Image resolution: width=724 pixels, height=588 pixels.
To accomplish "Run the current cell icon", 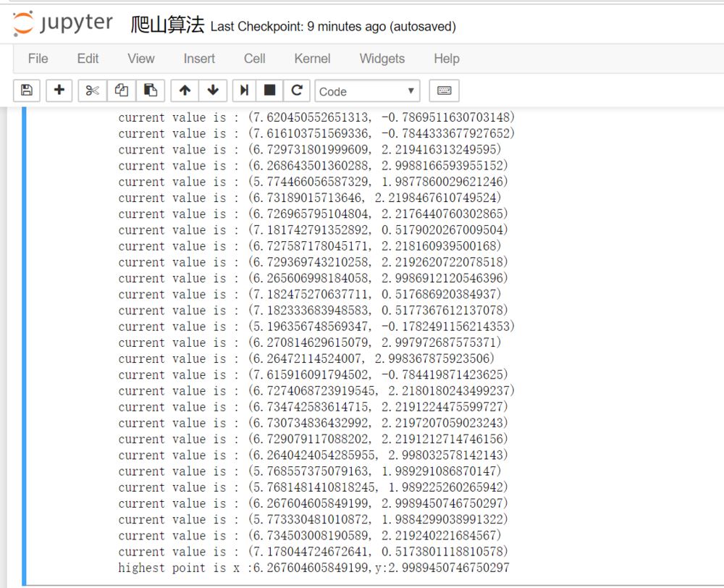I will (244, 90).
